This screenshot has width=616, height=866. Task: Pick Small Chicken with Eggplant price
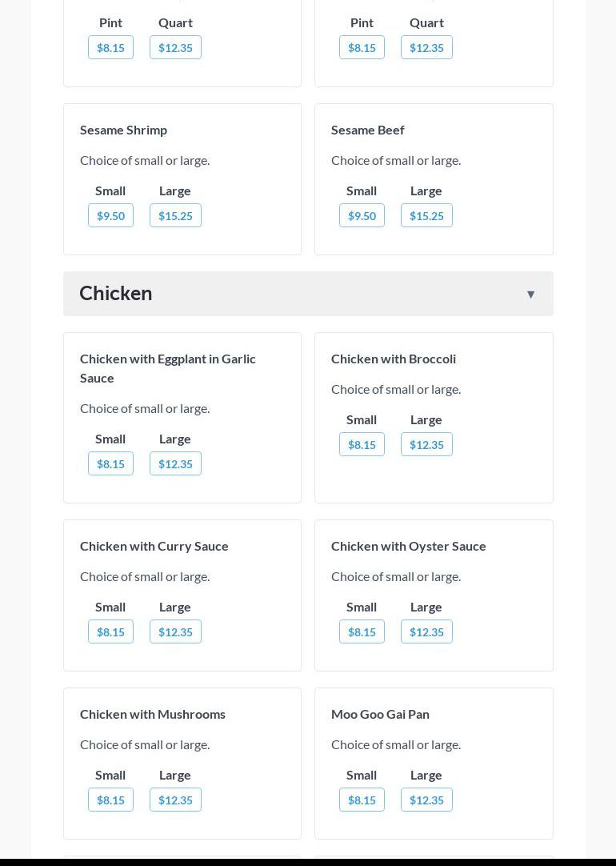[110, 464]
